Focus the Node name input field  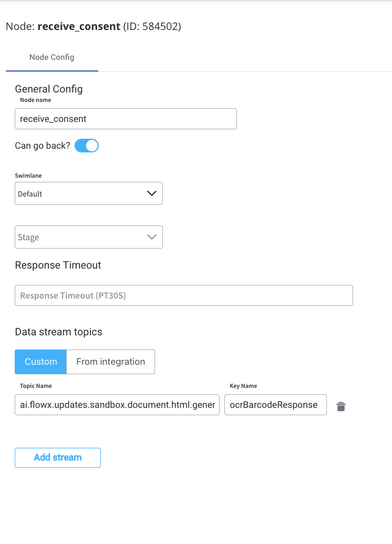coord(126,119)
